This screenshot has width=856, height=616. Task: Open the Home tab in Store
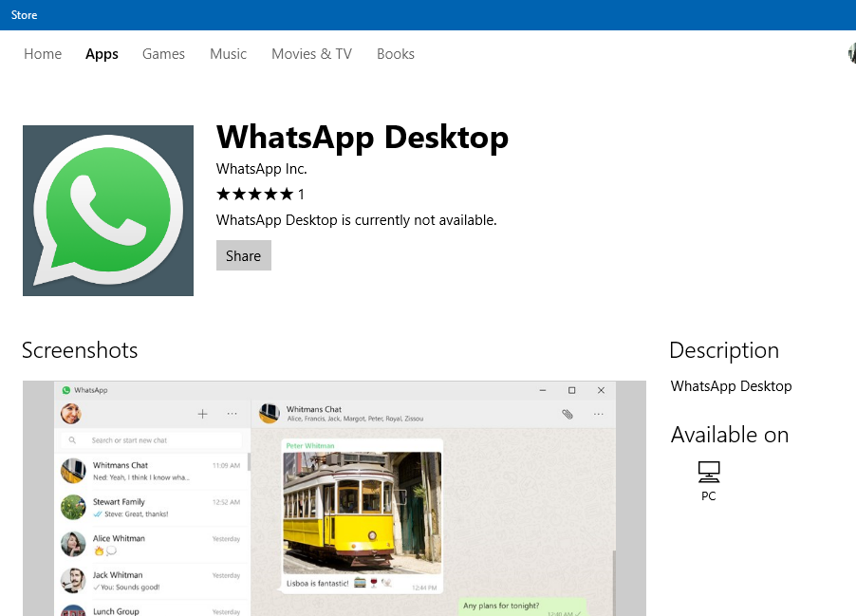[x=43, y=54]
